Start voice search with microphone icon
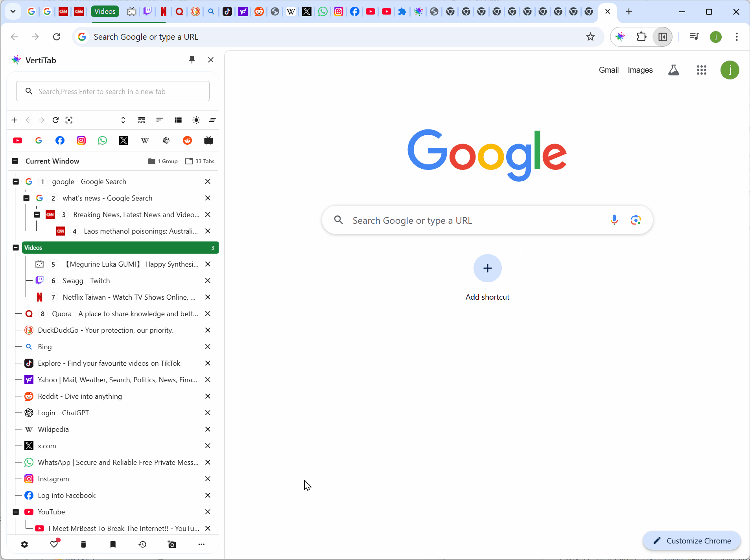This screenshot has height=560, width=750. [x=614, y=220]
